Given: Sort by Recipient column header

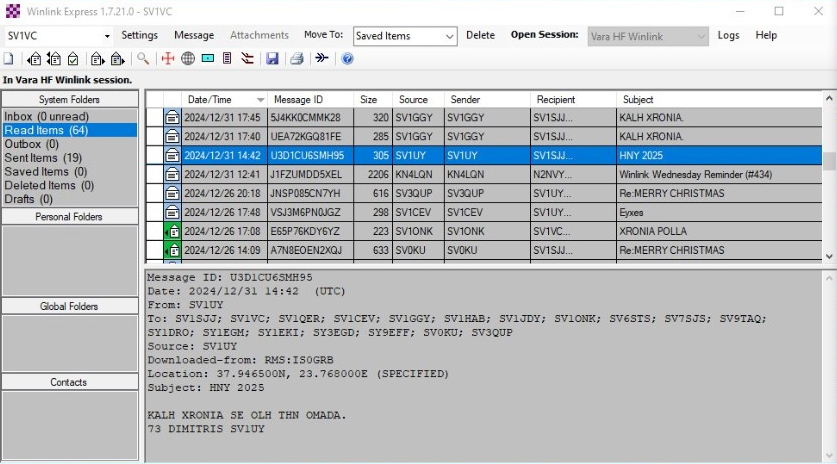Looking at the screenshot, I should (573, 99).
